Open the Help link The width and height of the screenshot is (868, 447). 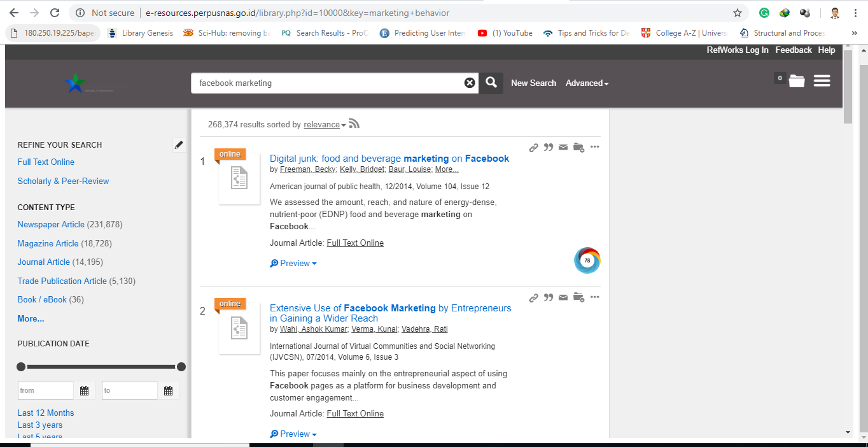coord(827,50)
